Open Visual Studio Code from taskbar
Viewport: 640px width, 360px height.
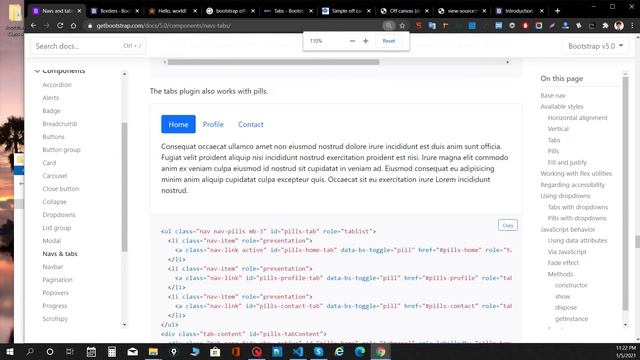[298, 351]
